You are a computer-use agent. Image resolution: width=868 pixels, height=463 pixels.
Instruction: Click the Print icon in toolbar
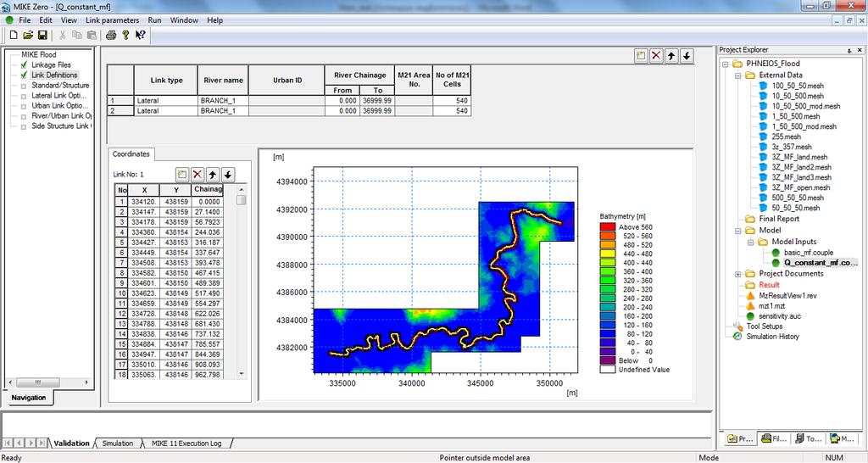click(111, 35)
